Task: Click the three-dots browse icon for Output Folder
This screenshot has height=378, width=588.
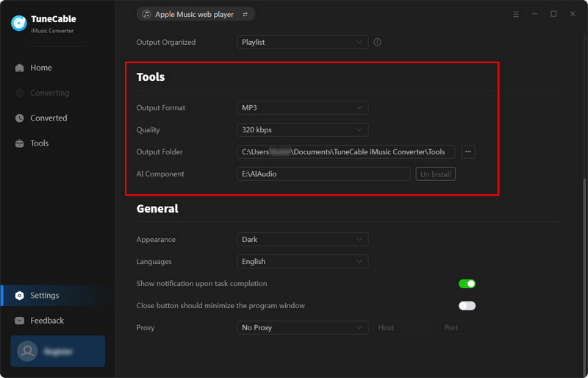Action: click(x=468, y=152)
